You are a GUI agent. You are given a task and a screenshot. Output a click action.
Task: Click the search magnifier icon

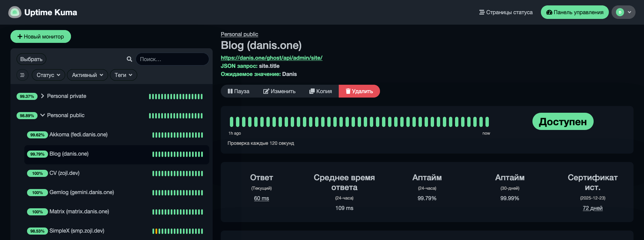(x=129, y=59)
